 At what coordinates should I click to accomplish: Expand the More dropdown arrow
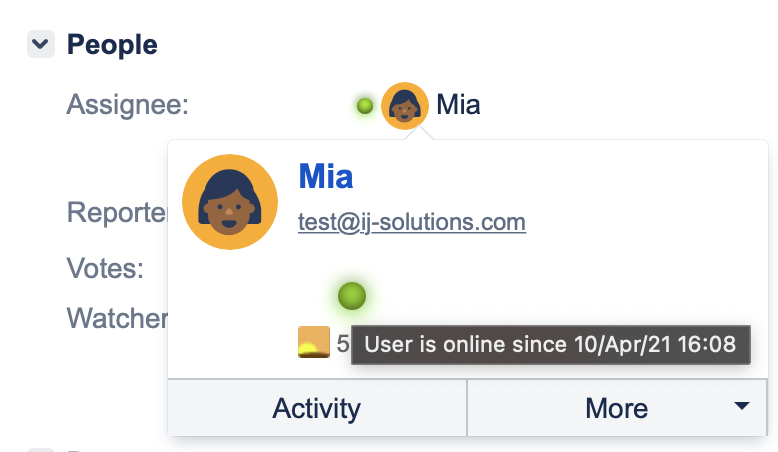click(x=741, y=406)
